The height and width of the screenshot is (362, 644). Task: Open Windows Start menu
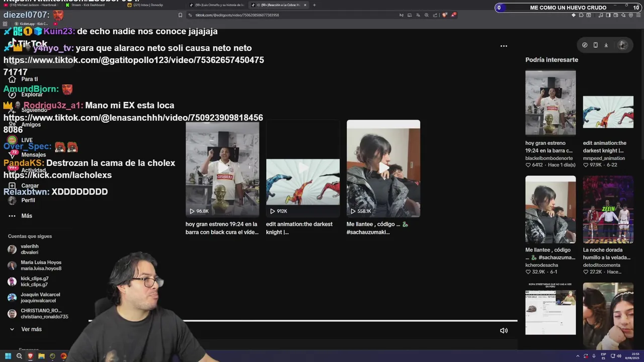click(x=8, y=356)
